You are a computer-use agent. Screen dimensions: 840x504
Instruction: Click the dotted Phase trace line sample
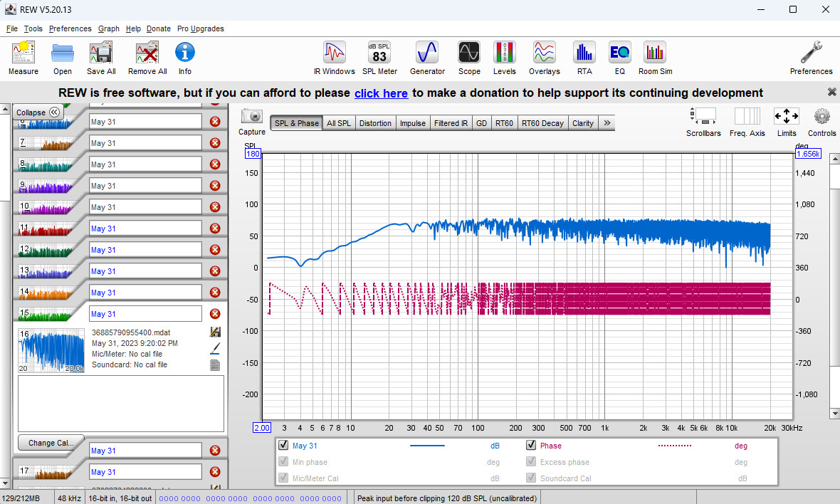click(674, 446)
